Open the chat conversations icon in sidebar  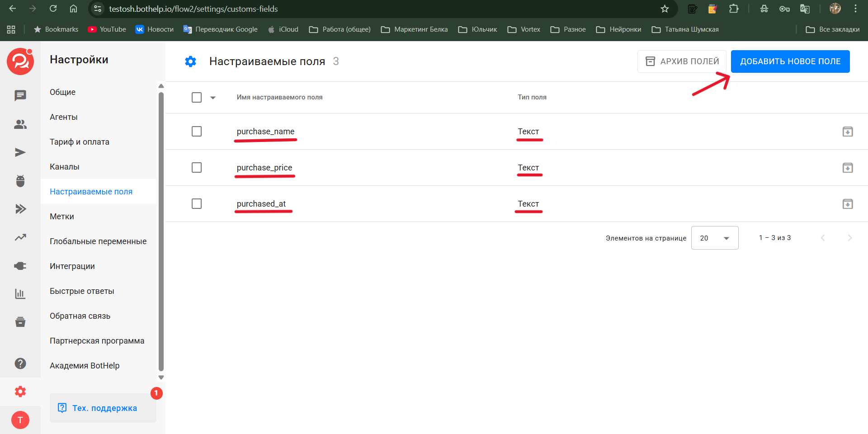pos(20,95)
